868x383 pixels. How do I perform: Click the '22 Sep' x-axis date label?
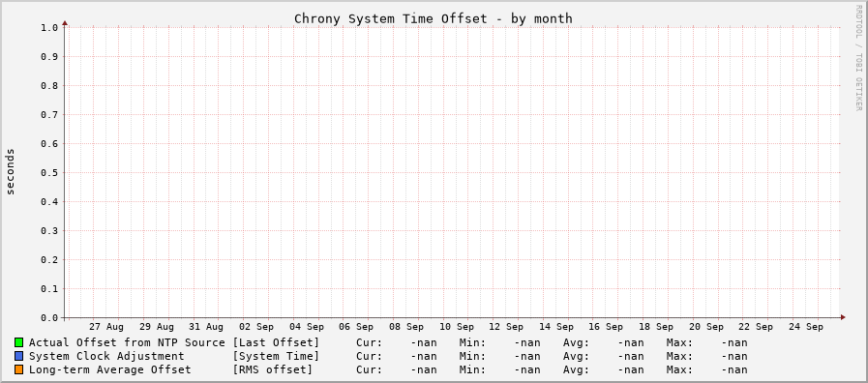pos(756,327)
